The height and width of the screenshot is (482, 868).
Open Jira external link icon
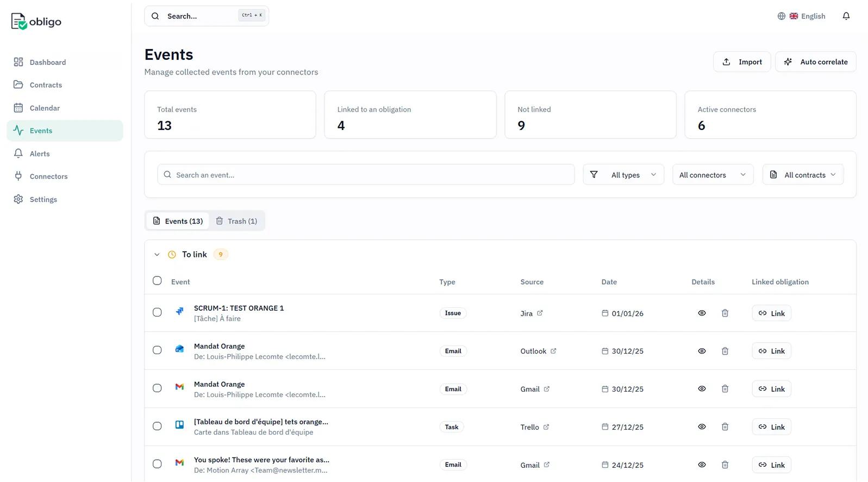click(x=540, y=313)
